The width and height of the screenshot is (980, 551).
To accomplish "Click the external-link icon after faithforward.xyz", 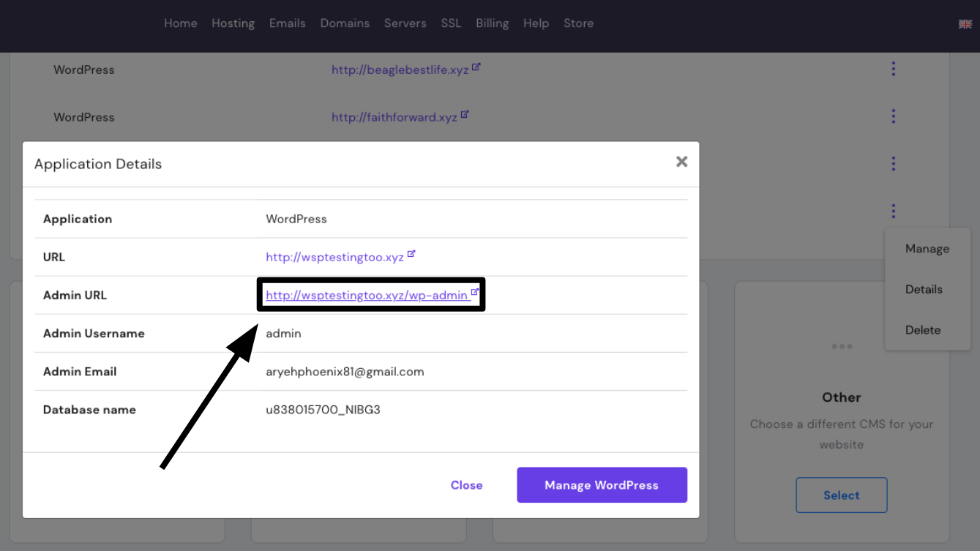I will click(x=465, y=114).
